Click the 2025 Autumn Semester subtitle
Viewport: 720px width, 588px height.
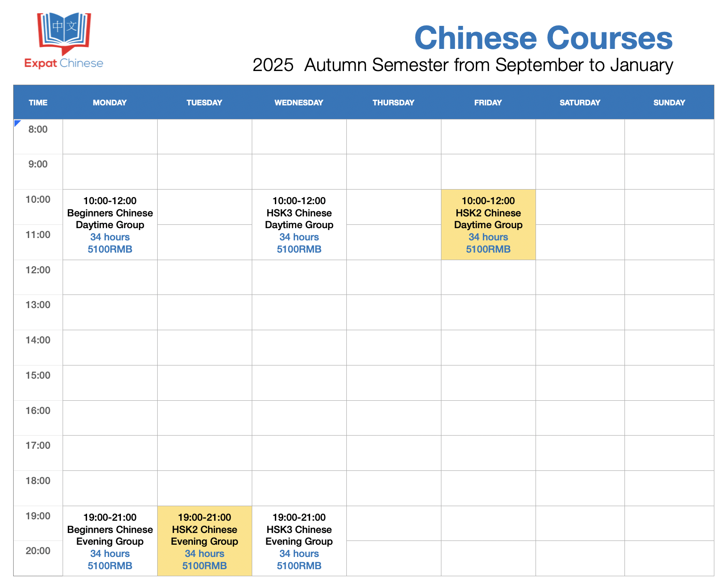(x=463, y=65)
